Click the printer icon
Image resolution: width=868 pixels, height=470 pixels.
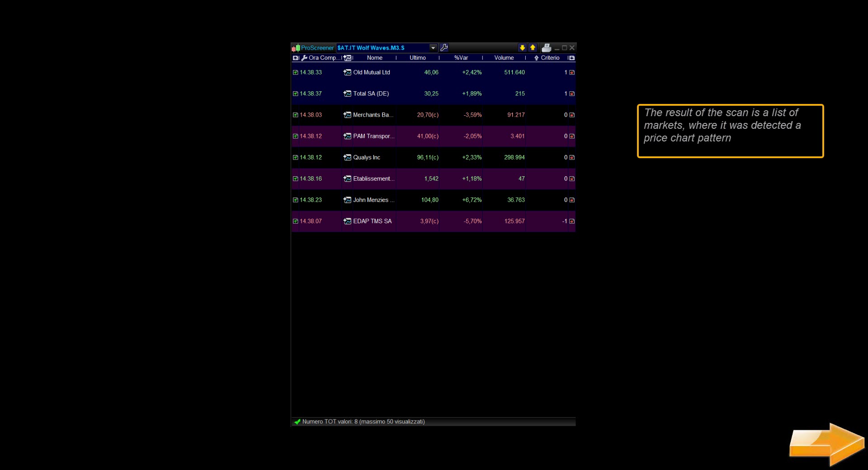coord(546,47)
